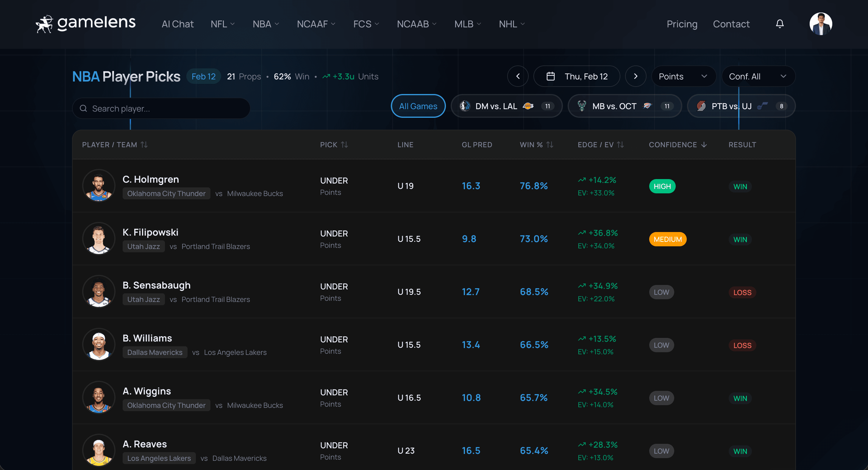
Task: Filter by MB vs. OCT game
Action: pyautogui.click(x=625, y=106)
